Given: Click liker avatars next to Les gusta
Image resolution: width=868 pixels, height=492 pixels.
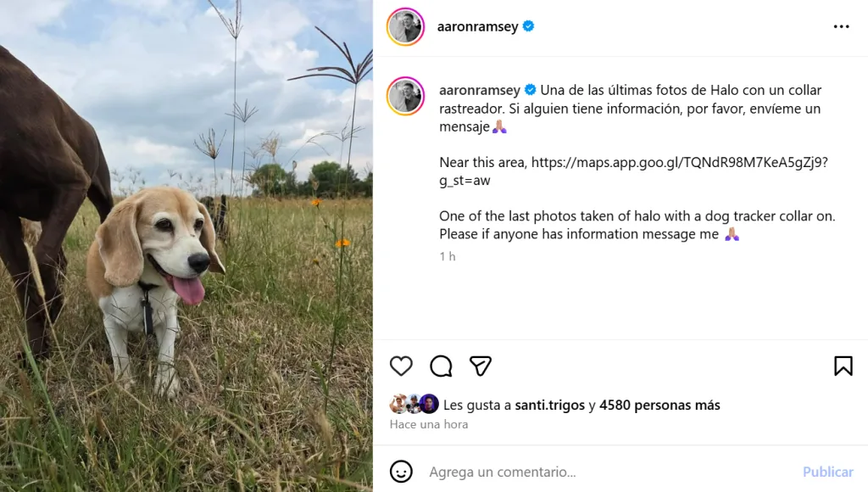Looking at the screenshot, I should pyautogui.click(x=415, y=405).
